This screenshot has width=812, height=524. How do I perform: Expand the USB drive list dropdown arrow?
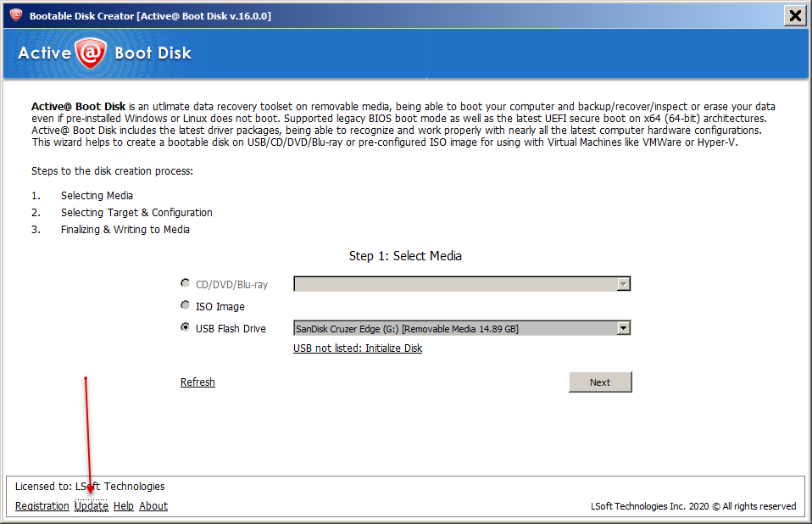click(624, 328)
